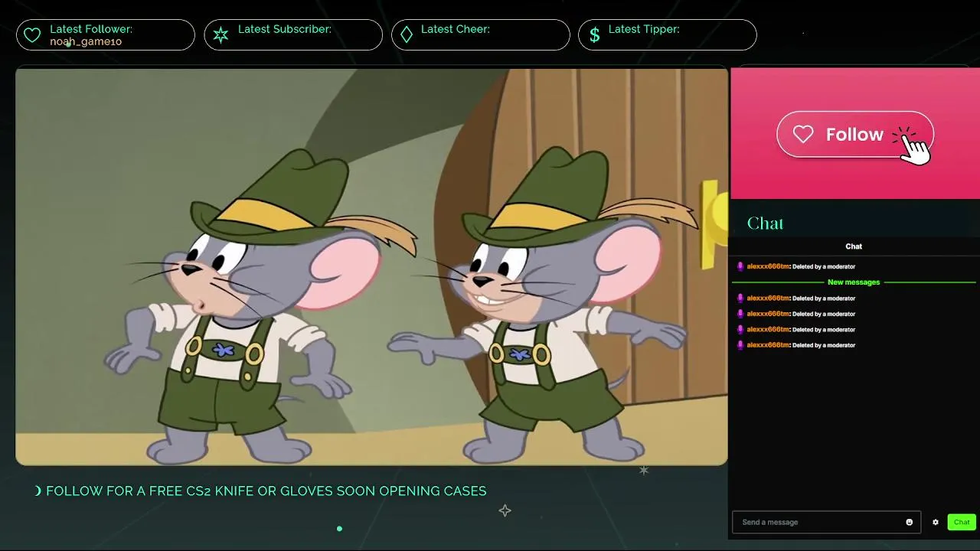Click the badge icon on the last alexxx666tm message
980x551 pixels.
(740, 345)
